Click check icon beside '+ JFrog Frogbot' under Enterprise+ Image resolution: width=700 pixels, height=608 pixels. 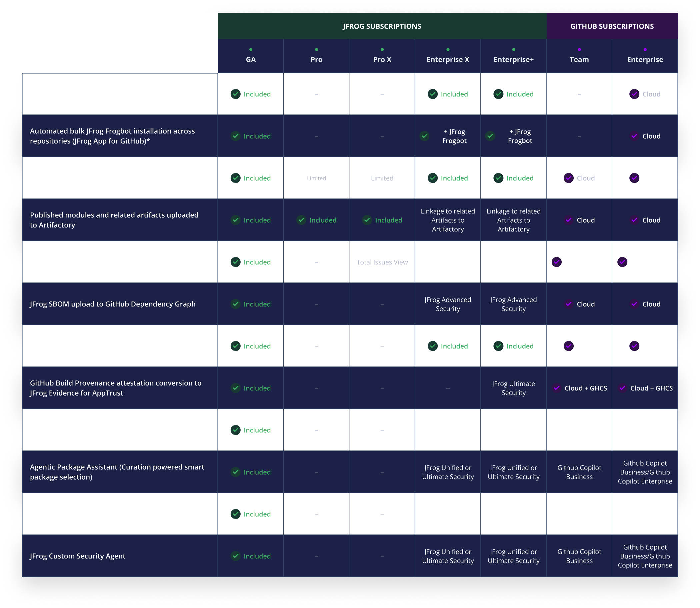pyautogui.click(x=490, y=136)
